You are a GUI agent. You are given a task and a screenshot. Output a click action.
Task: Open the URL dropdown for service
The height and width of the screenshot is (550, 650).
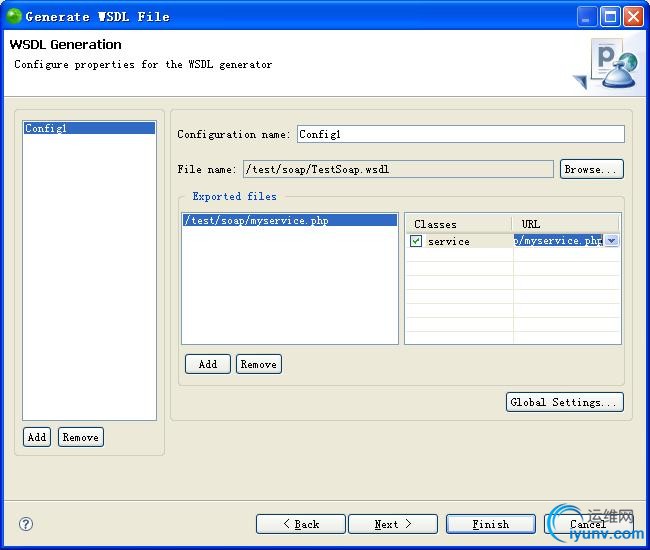coord(611,240)
